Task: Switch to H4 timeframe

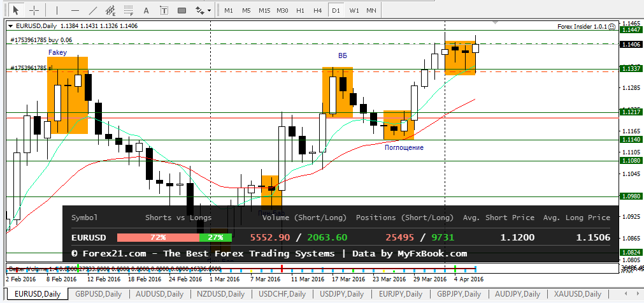Action: (x=317, y=10)
